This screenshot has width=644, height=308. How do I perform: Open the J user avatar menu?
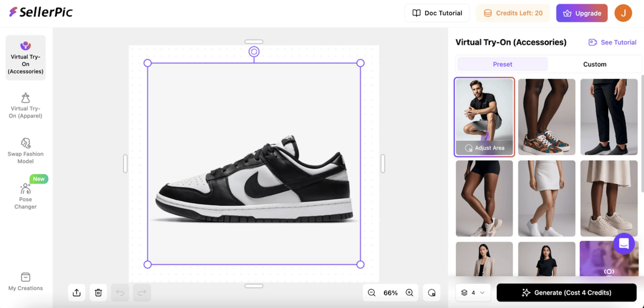623,13
